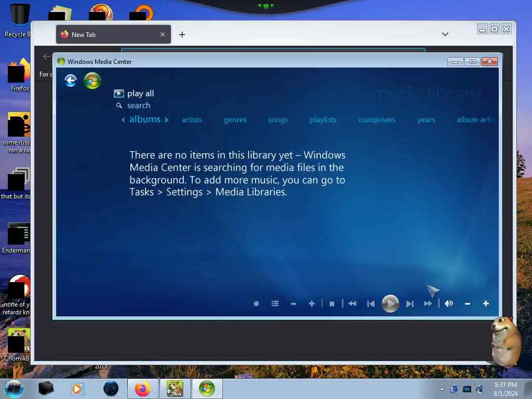
Task: Maximize the Windows Media Center window
Action: coord(472,61)
